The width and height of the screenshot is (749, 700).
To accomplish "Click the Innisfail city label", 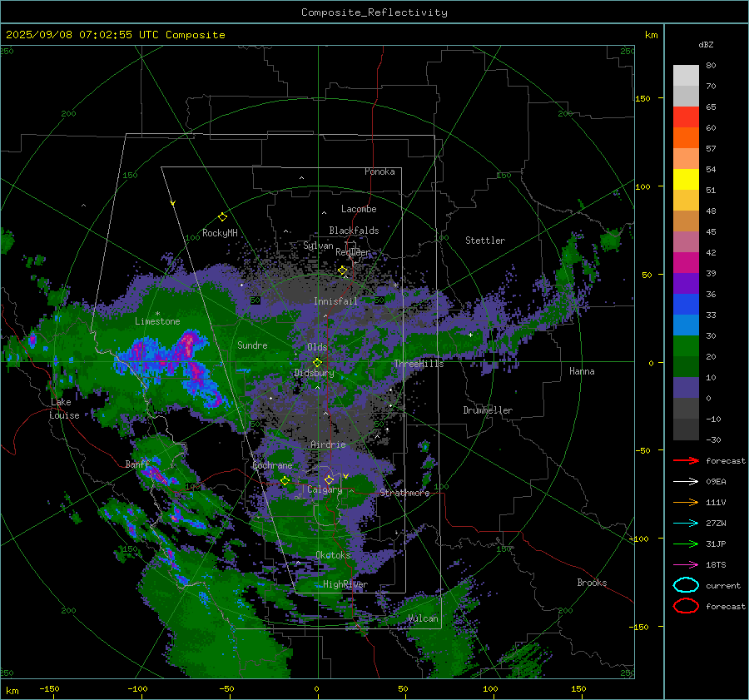I will click(335, 301).
